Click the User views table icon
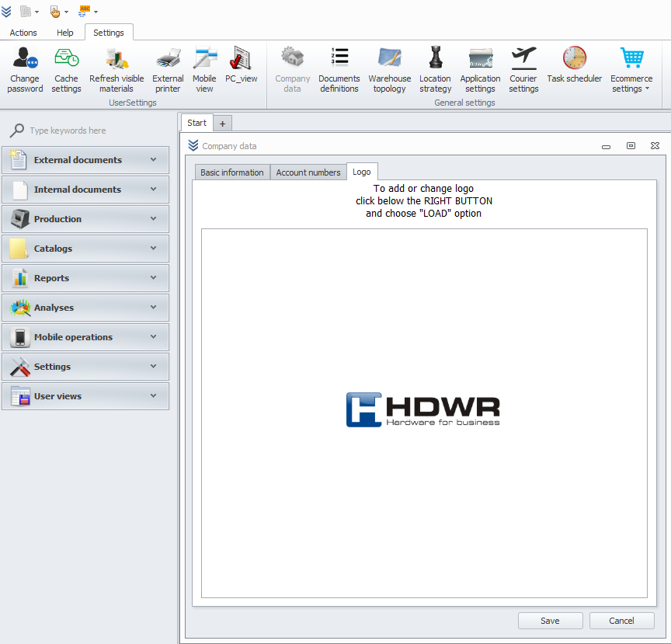This screenshot has height=644, width=671. [20, 396]
